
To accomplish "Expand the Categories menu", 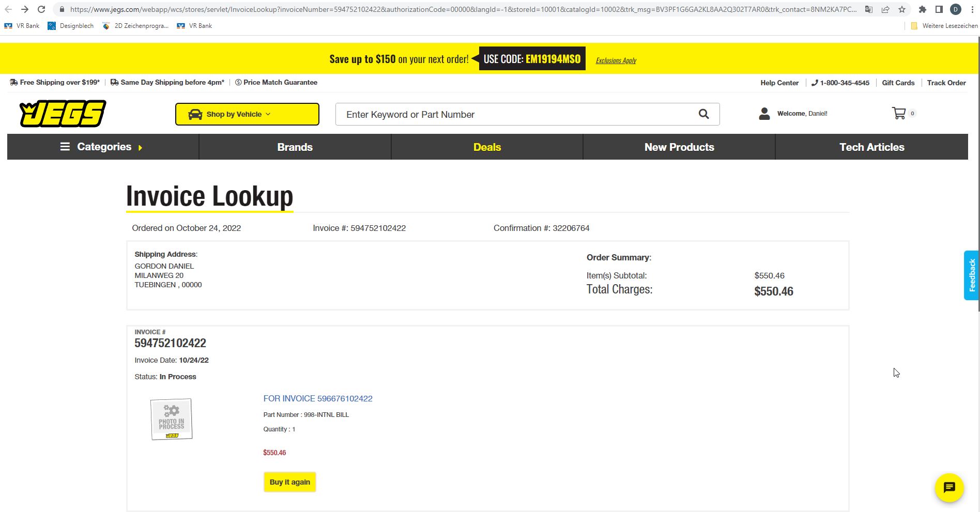I will pos(103,147).
